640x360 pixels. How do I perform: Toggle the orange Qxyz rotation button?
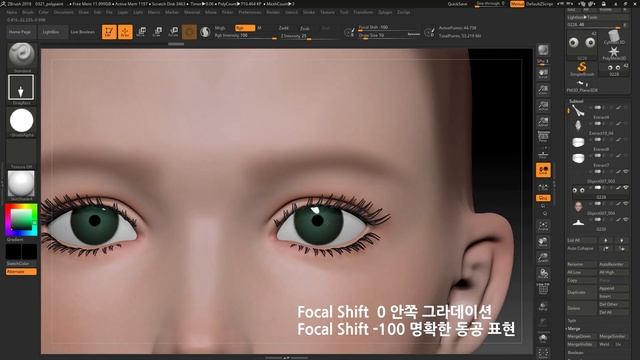pyautogui.click(x=543, y=198)
